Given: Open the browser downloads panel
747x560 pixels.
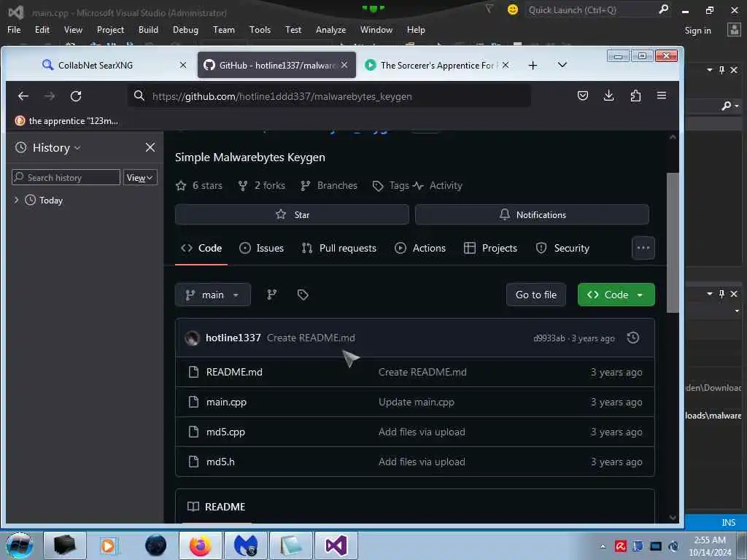Looking at the screenshot, I should point(608,96).
